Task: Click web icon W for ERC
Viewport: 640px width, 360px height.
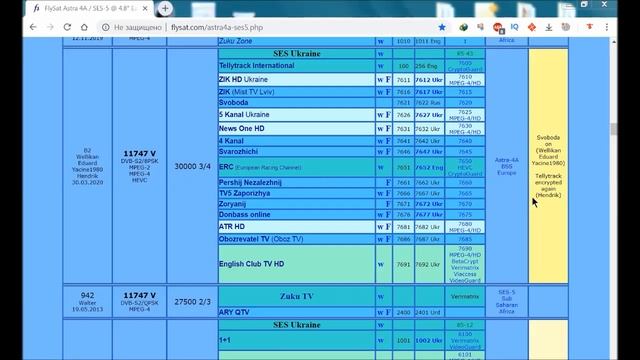Action: [380, 168]
